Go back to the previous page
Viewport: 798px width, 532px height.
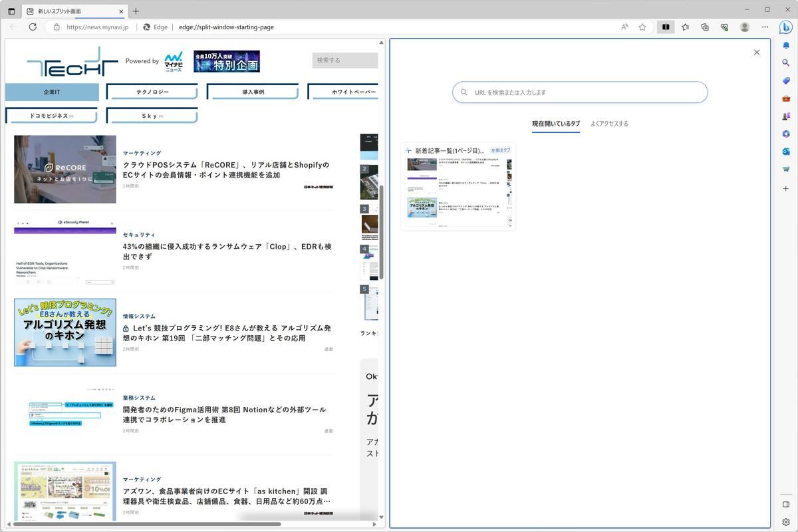click(13, 27)
